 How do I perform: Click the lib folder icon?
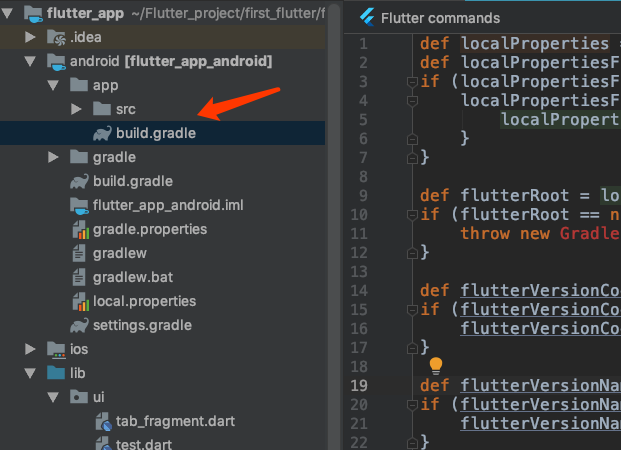pyautogui.click(x=56, y=373)
